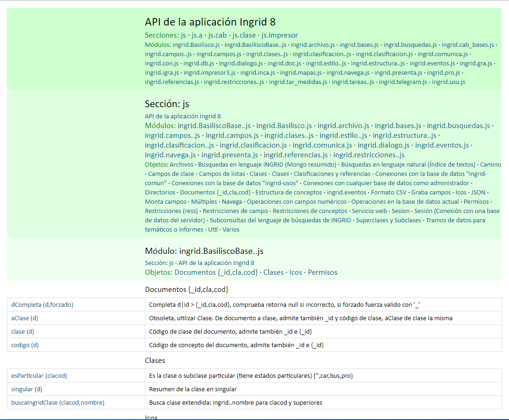Viewport: 509px width, 420px height.
Task: Go to the ingrid.inca.js module
Action: coord(258,73)
